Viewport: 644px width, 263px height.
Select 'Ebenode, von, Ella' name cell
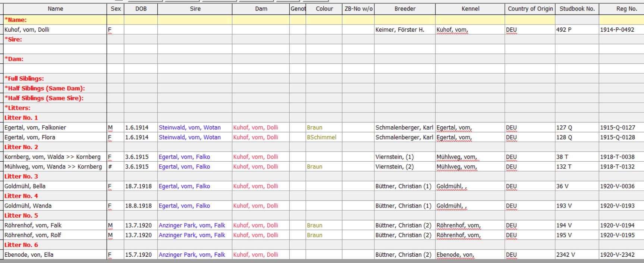(55, 255)
